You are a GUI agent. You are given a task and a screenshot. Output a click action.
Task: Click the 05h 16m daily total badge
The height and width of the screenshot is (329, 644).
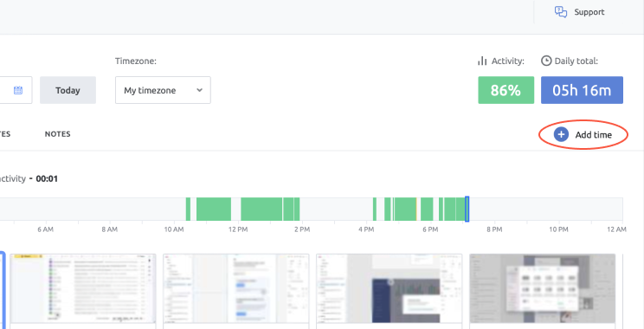(x=582, y=90)
